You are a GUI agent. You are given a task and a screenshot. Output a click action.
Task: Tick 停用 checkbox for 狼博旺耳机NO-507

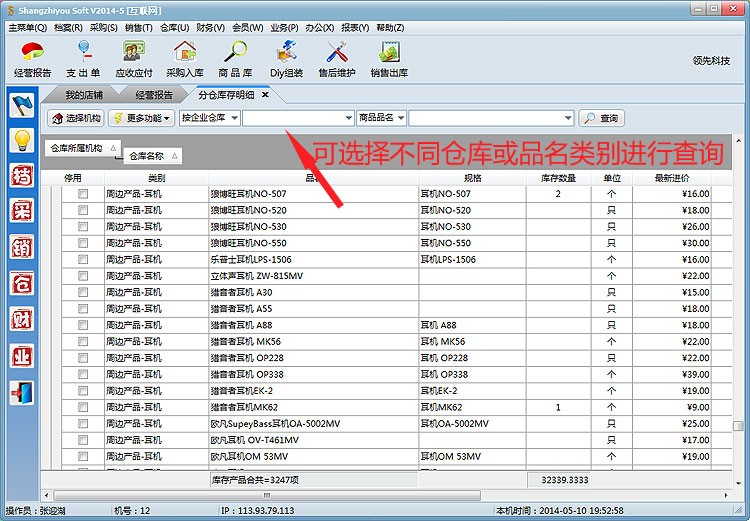point(83,194)
